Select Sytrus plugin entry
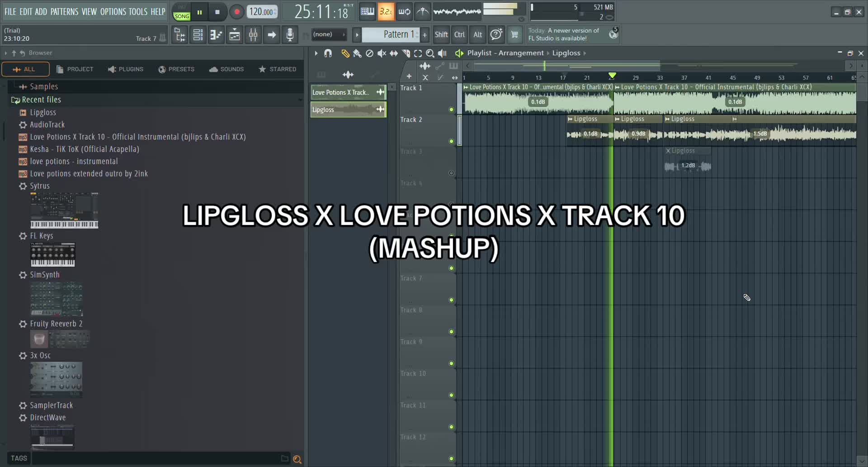This screenshot has height=467, width=868. pos(35,186)
